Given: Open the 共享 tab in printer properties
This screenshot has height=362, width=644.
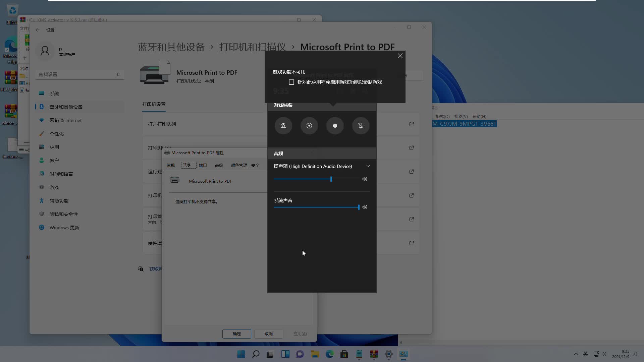Looking at the screenshot, I should (x=187, y=165).
